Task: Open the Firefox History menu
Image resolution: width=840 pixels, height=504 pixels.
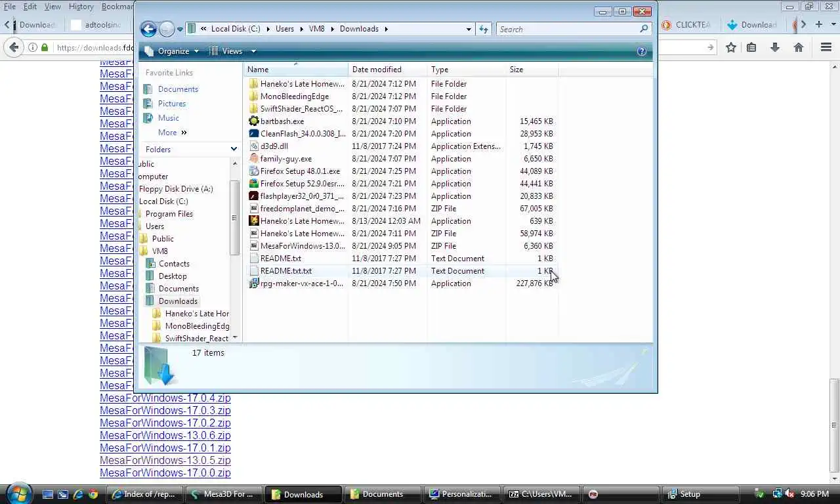Action: tap(81, 7)
